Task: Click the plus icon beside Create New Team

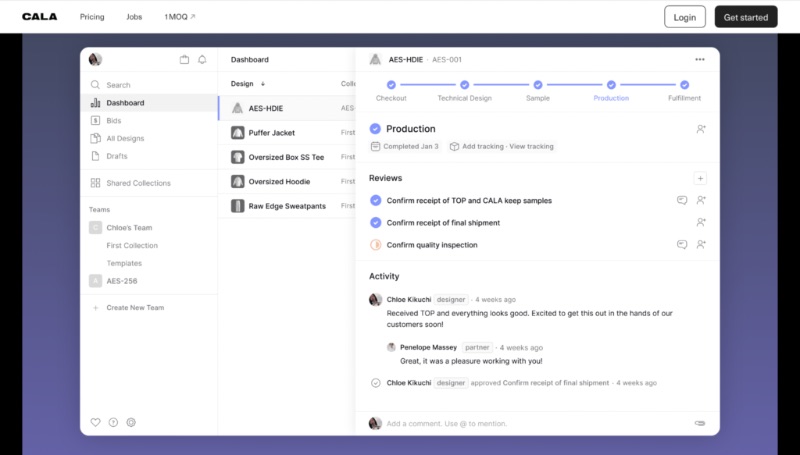Action: tap(95, 308)
